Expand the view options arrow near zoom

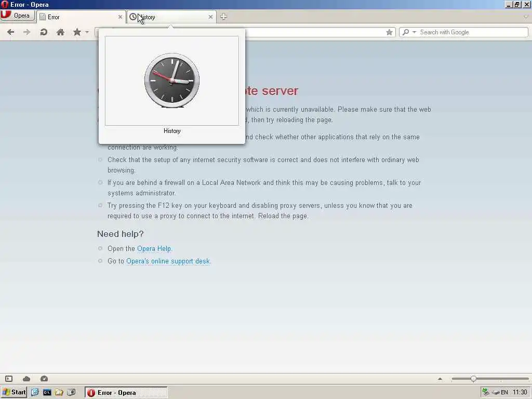(440, 379)
